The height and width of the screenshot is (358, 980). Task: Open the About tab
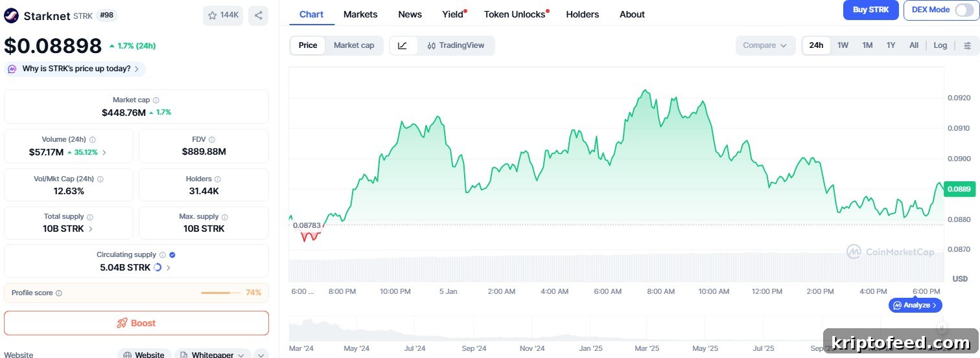632,14
